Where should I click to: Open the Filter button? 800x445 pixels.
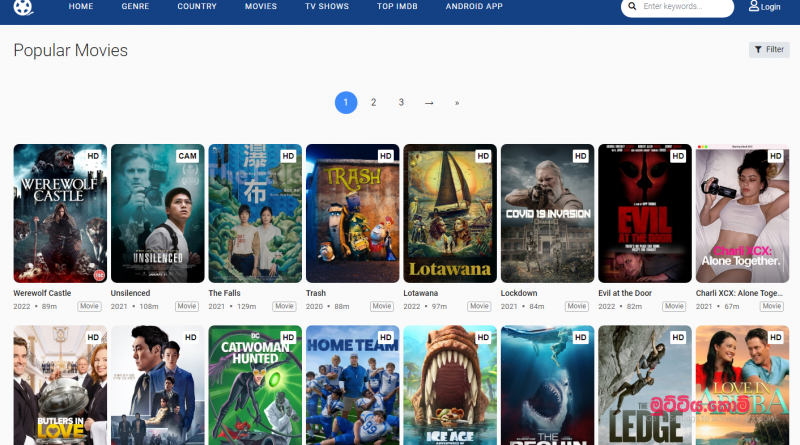click(769, 50)
